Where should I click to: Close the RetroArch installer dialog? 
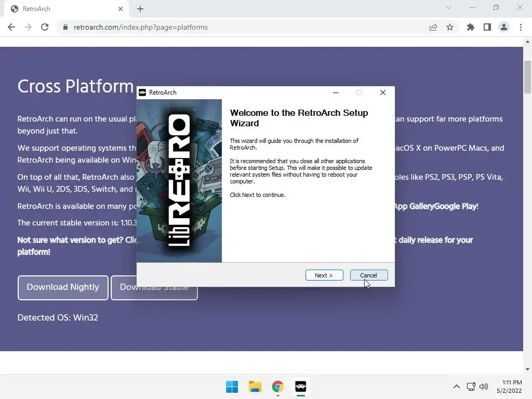click(x=383, y=92)
